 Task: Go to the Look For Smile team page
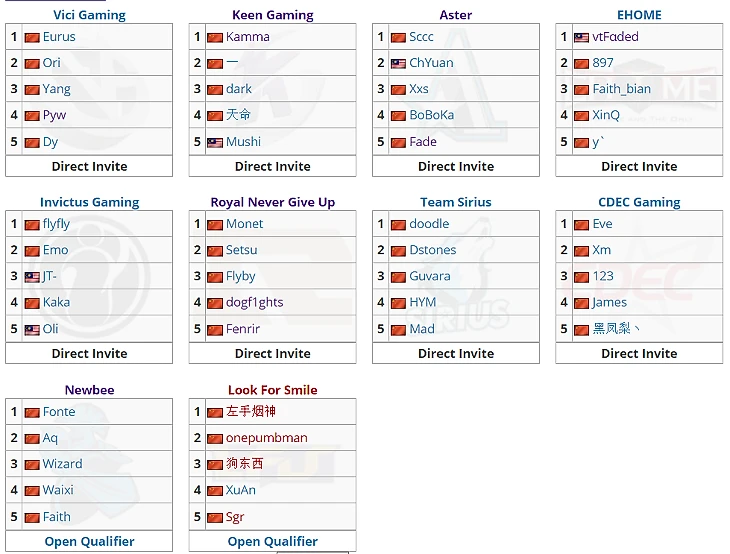[272, 390]
